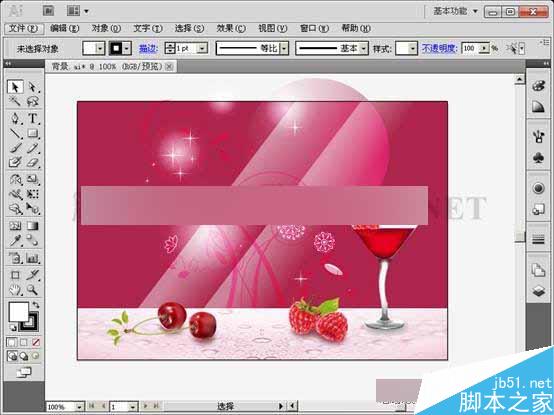Viewport: 554px width, 415px height.
Task: Open the zoom level 100% dropdown
Action: click(x=79, y=407)
